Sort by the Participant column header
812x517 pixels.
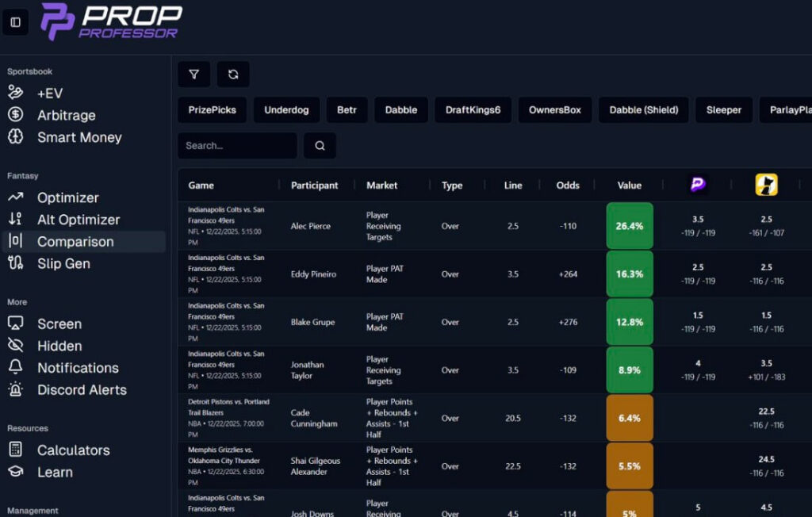point(314,186)
